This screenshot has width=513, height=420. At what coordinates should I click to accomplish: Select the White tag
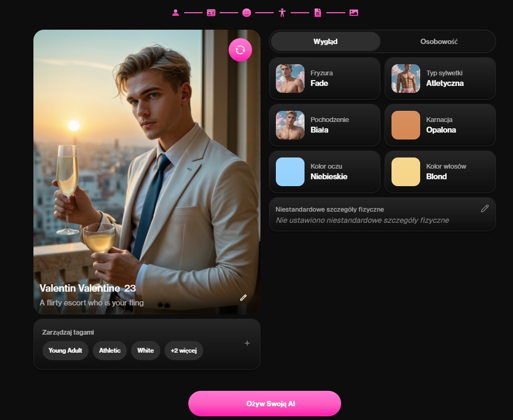click(x=145, y=351)
